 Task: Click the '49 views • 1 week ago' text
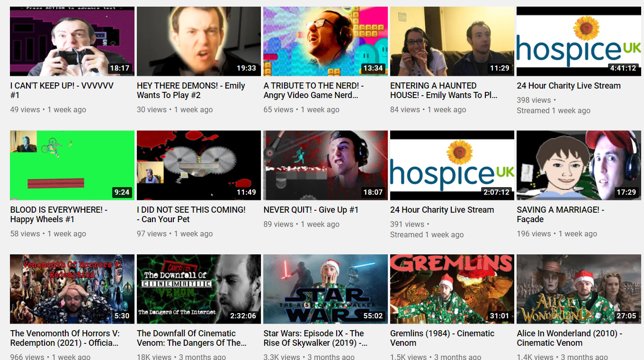(x=48, y=109)
